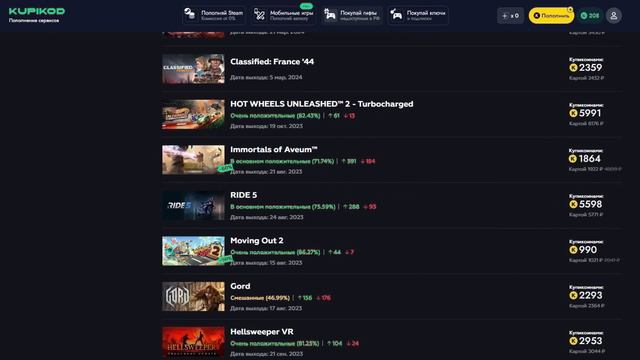Click the coin icon beside price 2953
Screen dimensions: 640x360
point(573,341)
